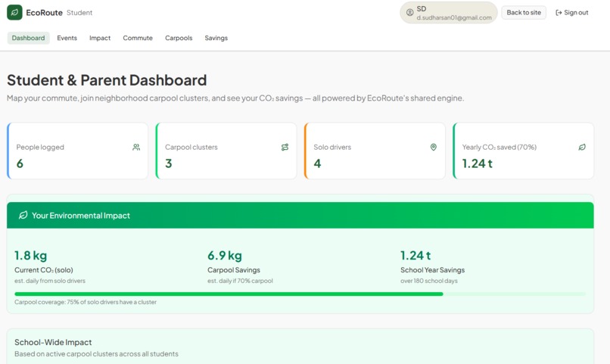The width and height of the screenshot is (610, 364).
Task: Go to the Impact tab
Action: click(x=100, y=38)
